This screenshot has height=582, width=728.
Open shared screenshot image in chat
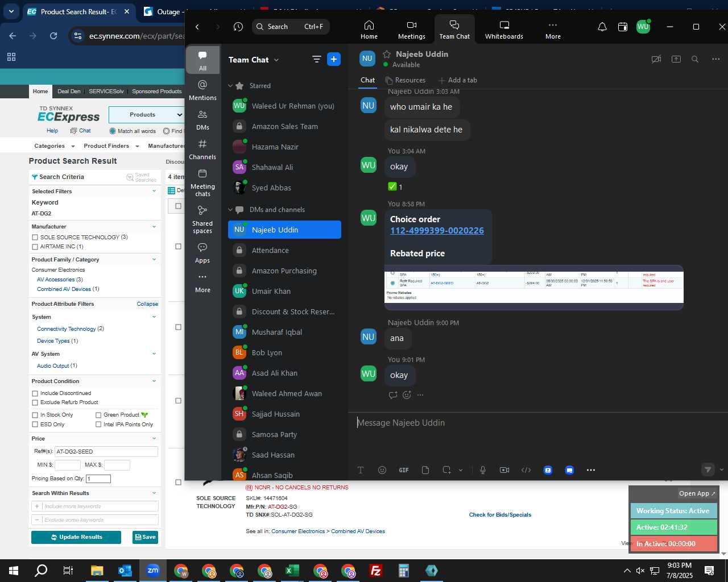coord(534,288)
